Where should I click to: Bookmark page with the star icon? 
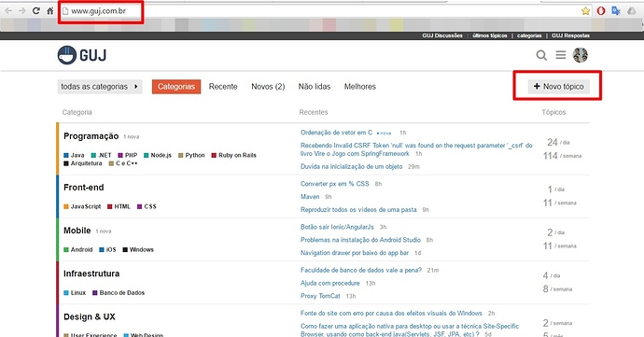585,11
